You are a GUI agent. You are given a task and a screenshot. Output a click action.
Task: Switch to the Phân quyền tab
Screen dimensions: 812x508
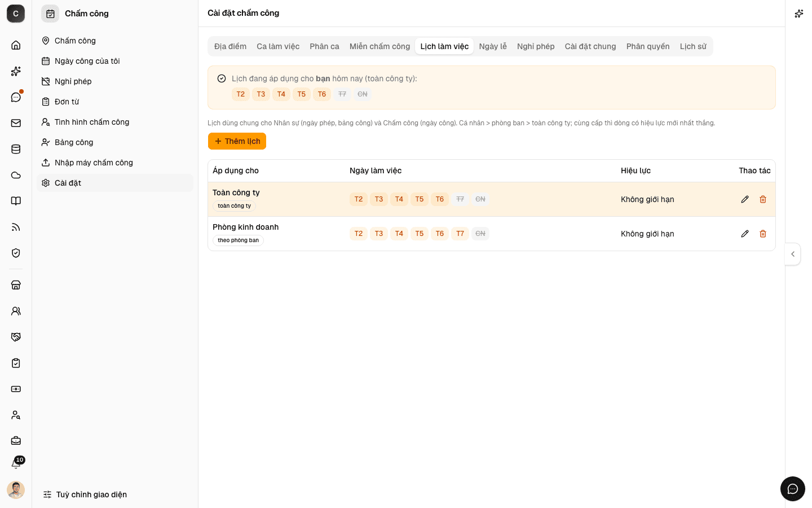click(648, 46)
